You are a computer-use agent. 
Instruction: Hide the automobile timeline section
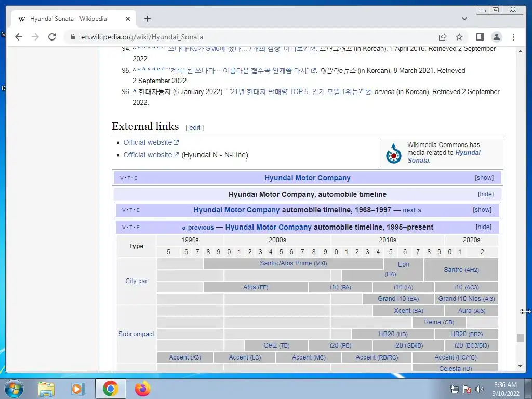(486, 194)
